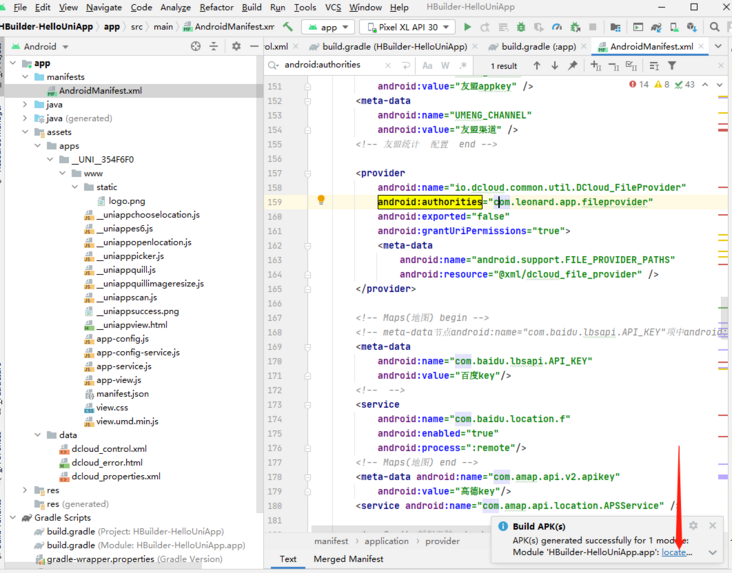732x573 pixels.
Task: Select dcloud_control.xml file
Action: coord(109,449)
